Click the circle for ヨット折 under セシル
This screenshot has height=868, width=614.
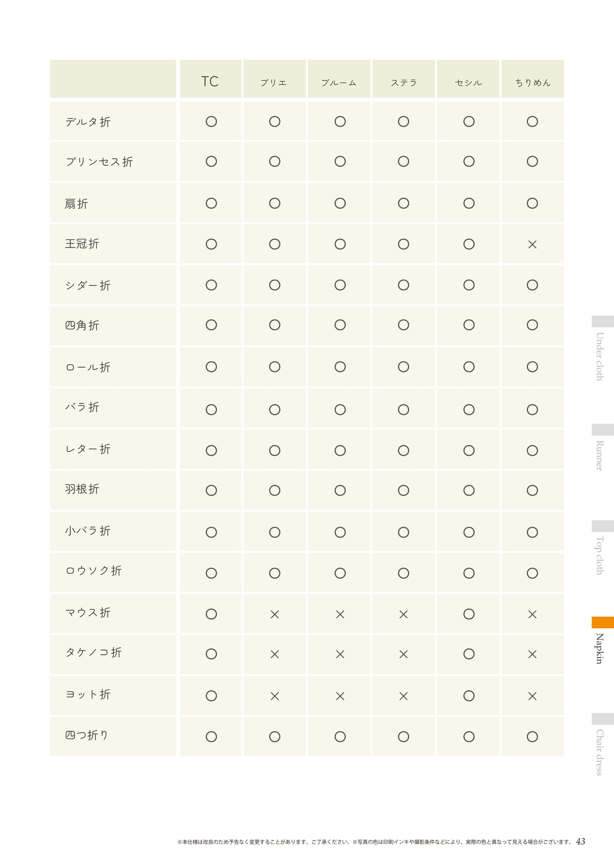tap(469, 695)
